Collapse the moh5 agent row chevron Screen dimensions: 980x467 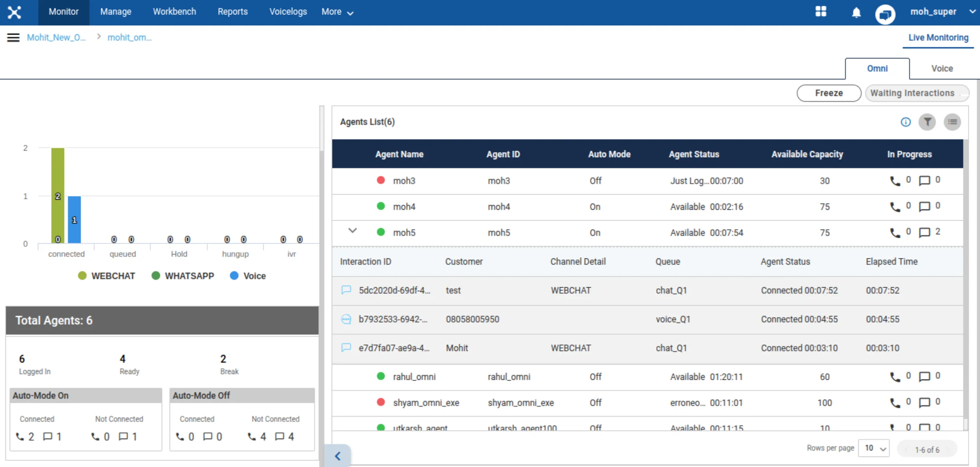352,230
